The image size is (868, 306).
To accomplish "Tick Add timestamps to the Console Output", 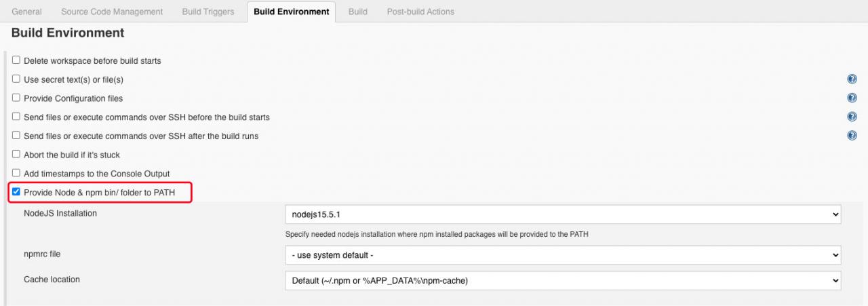I will pos(16,174).
